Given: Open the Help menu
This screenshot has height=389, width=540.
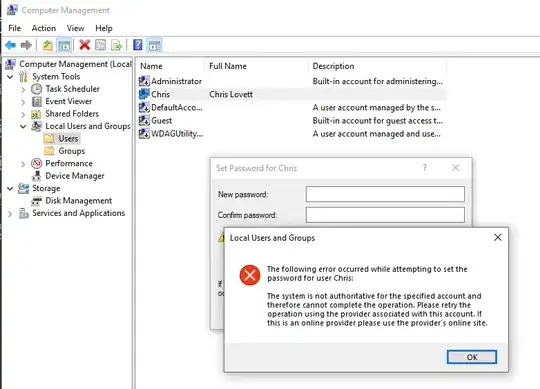Looking at the screenshot, I should 104,28.
